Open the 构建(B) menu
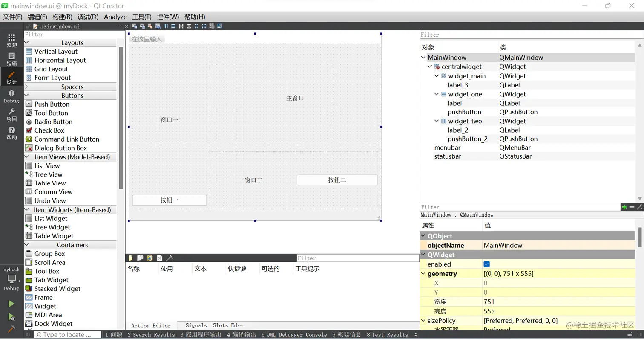644x339 pixels. (62, 17)
